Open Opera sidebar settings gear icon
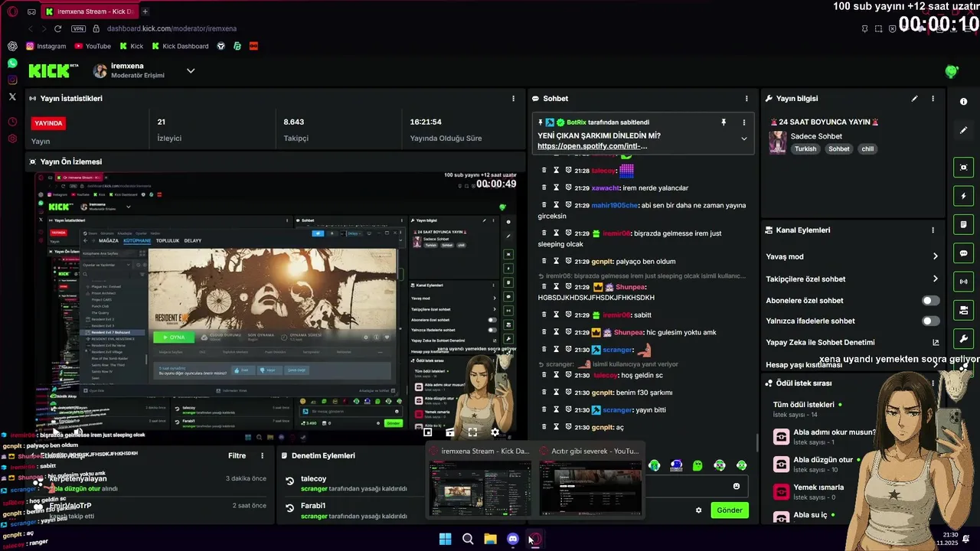Image resolution: width=980 pixels, height=551 pixels. click(12, 139)
